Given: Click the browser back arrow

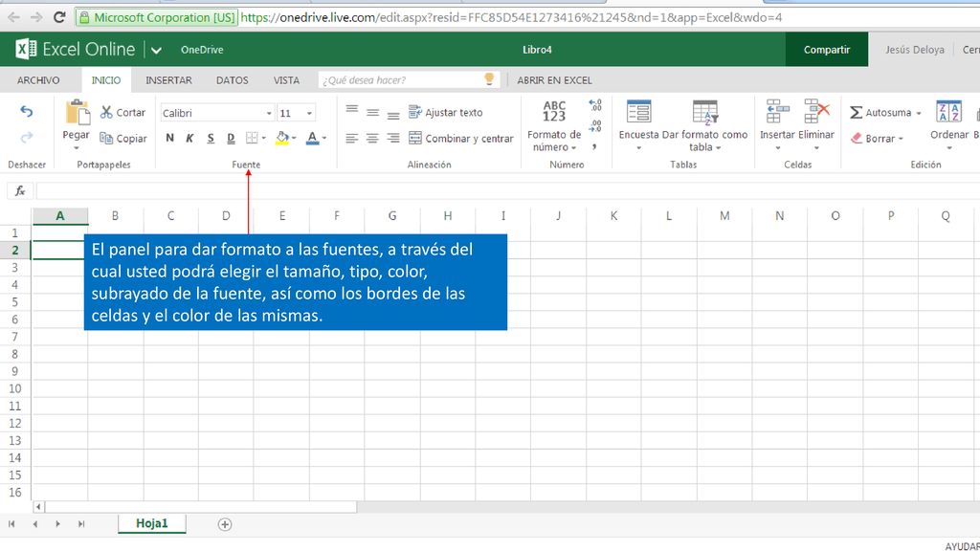Looking at the screenshot, I should pyautogui.click(x=13, y=17).
